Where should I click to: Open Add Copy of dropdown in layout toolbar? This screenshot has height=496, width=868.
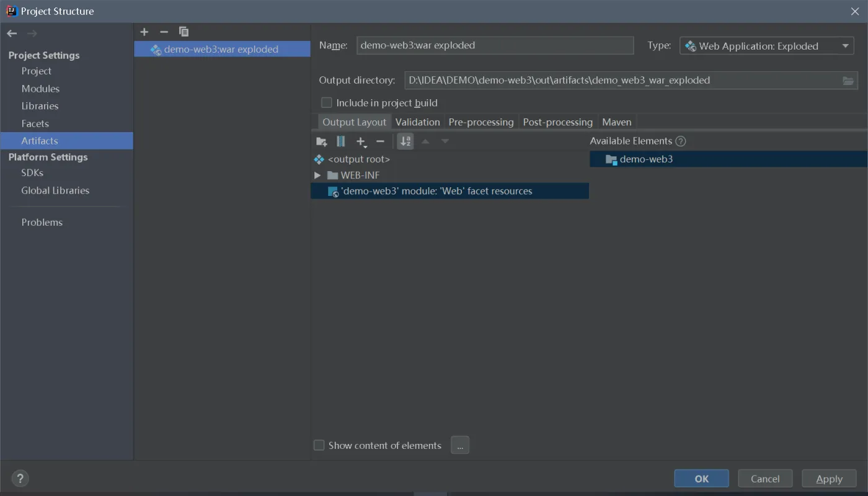coord(362,142)
